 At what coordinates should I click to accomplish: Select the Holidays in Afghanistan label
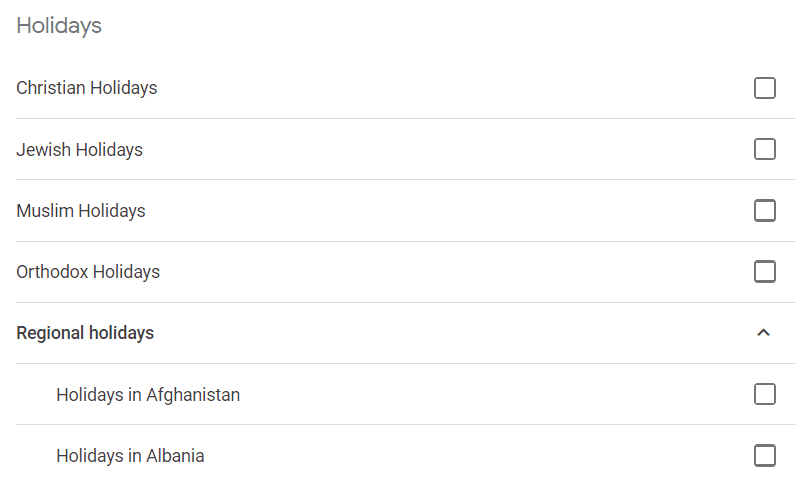pos(148,395)
